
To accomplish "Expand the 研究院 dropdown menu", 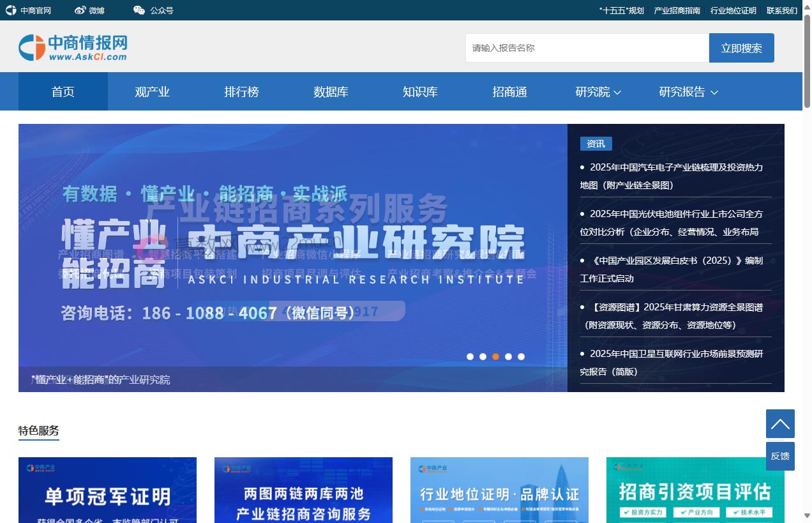I will [599, 91].
